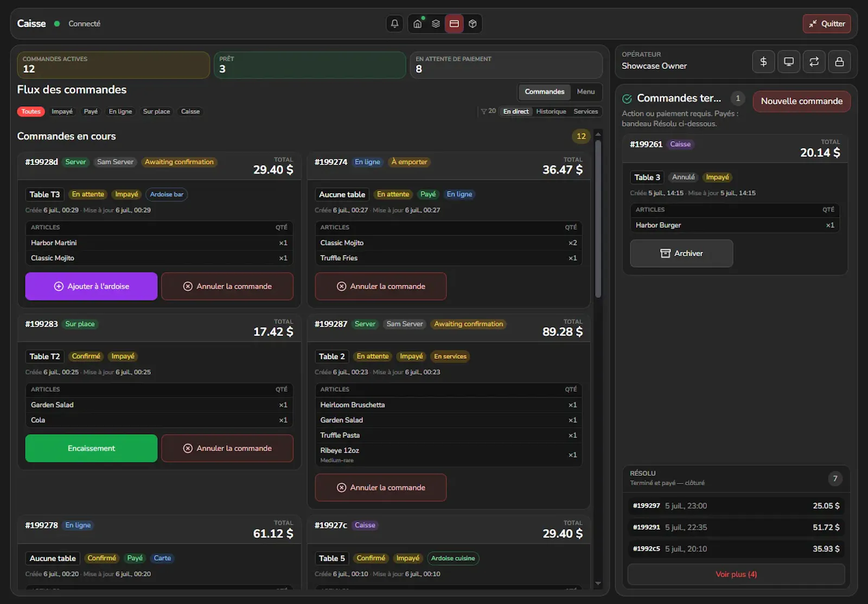Click Ajouter à l'ardoise on order #19928d

91,286
